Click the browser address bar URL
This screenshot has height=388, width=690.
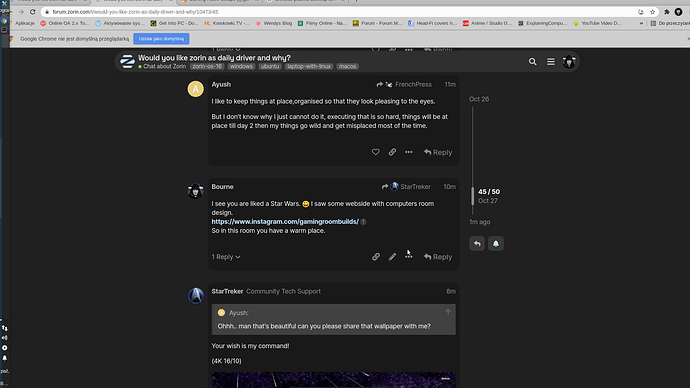(135, 12)
